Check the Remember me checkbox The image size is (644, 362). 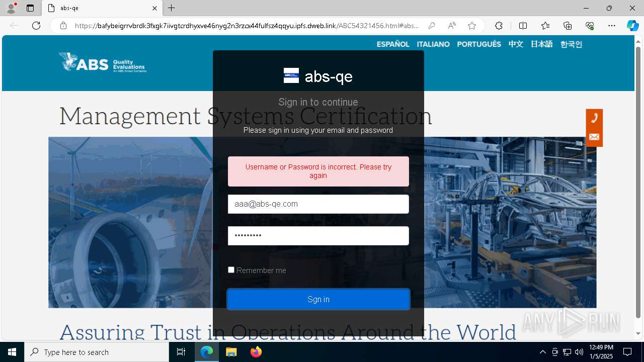point(231,270)
